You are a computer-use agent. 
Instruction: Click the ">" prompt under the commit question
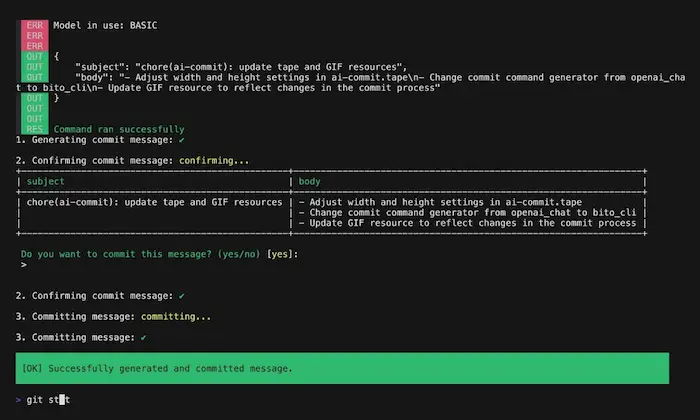coord(23,264)
